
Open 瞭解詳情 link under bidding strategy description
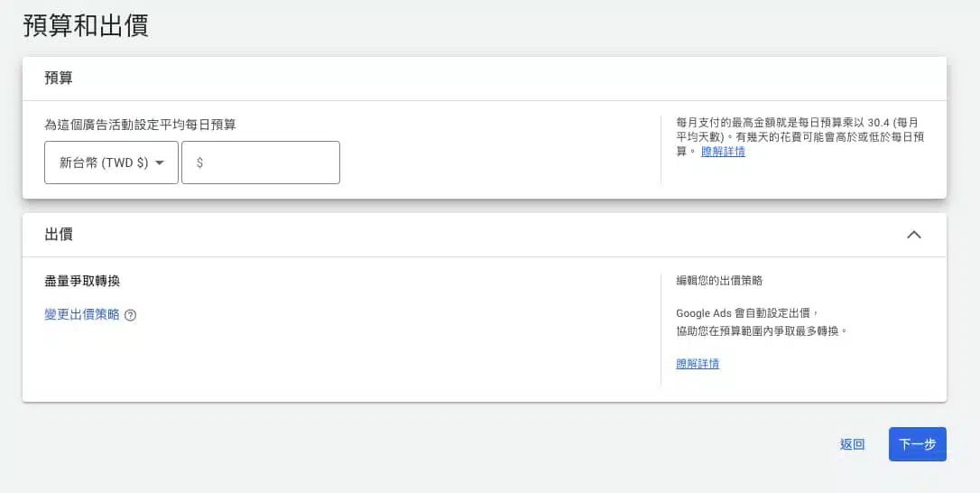(698, 364)
